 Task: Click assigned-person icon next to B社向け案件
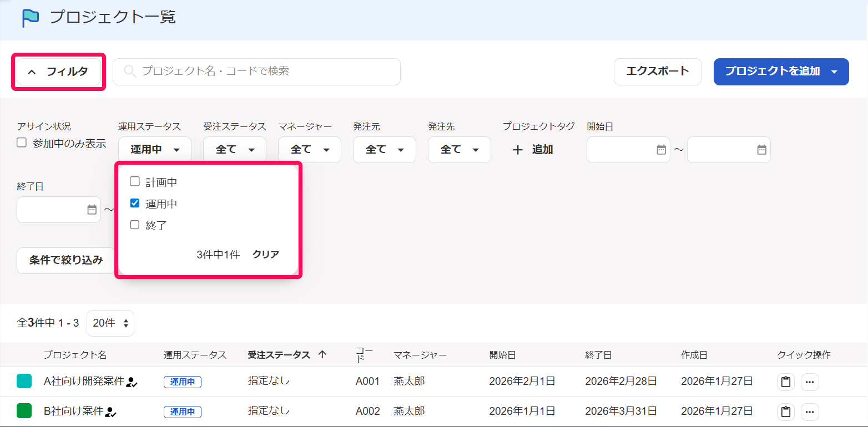click(x=111, y=411)
